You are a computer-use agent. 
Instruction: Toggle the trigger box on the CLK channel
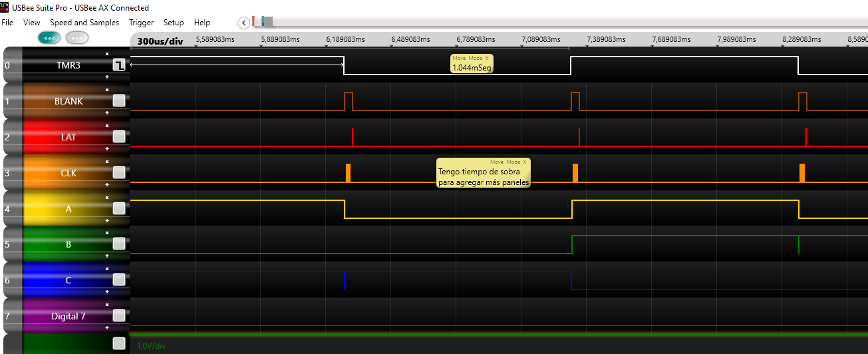coord(119,172)
